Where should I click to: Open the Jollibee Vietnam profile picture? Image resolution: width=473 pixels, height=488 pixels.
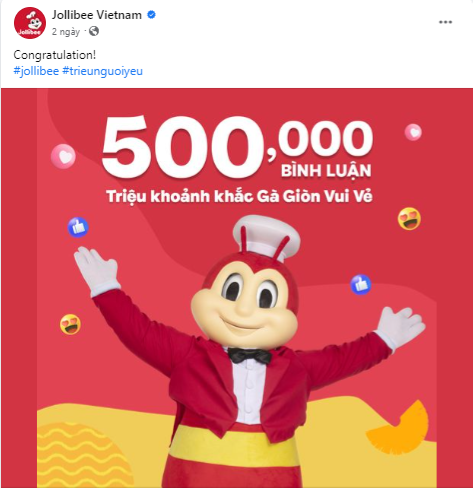[x=30, y=23]
